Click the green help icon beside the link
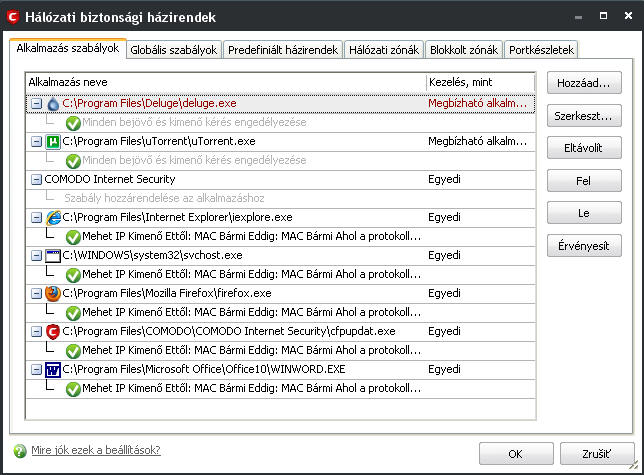644x475 pixels. (20, 451)
